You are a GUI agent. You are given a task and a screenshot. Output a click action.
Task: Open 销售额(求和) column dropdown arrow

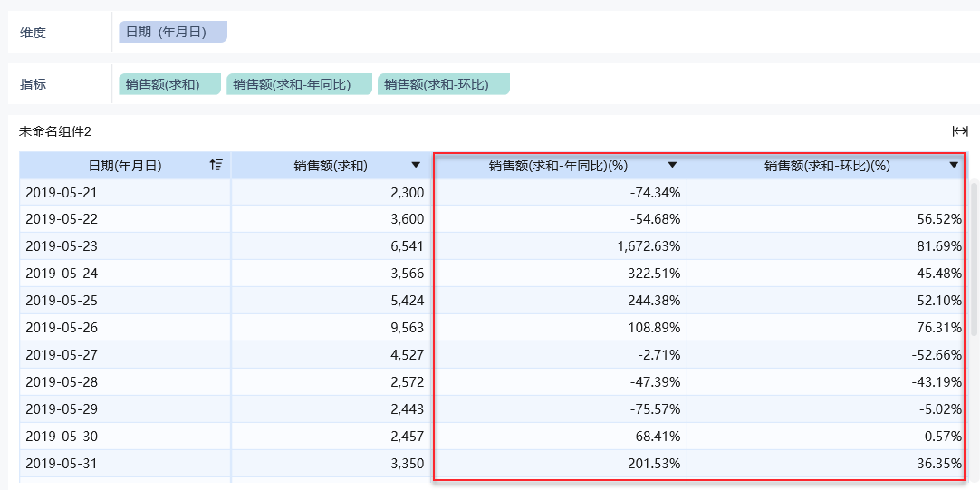pyautogui.click(x=416, y=165)
